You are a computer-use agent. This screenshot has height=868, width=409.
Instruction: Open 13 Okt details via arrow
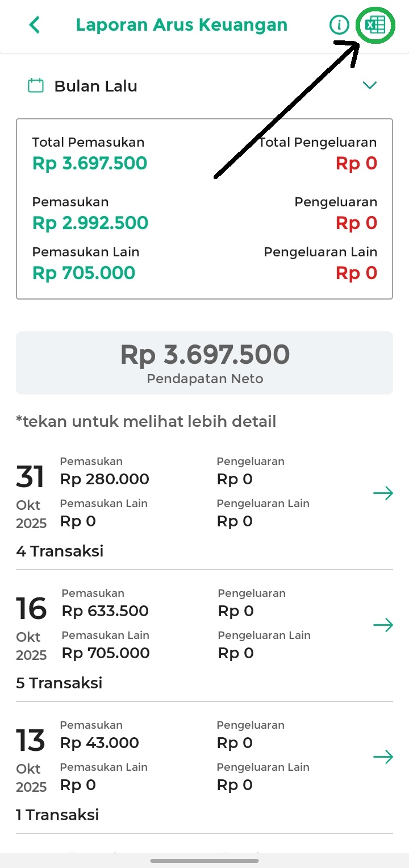[383, 757]
